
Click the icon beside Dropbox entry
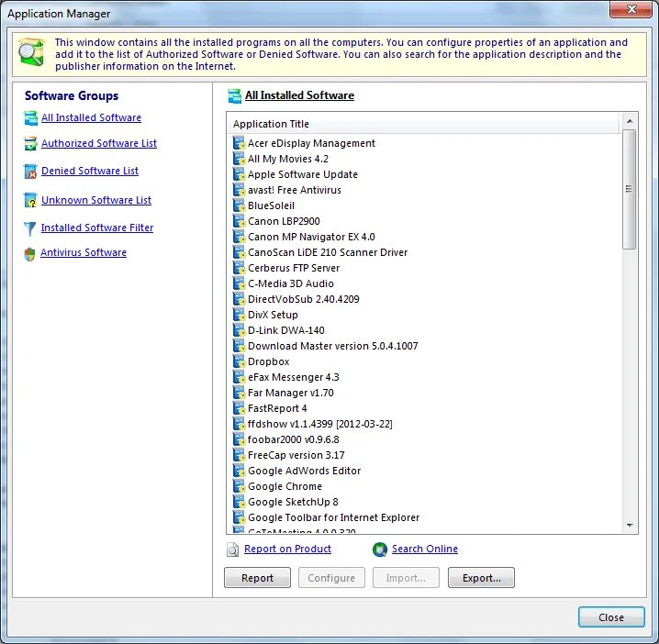coord(239,361)
